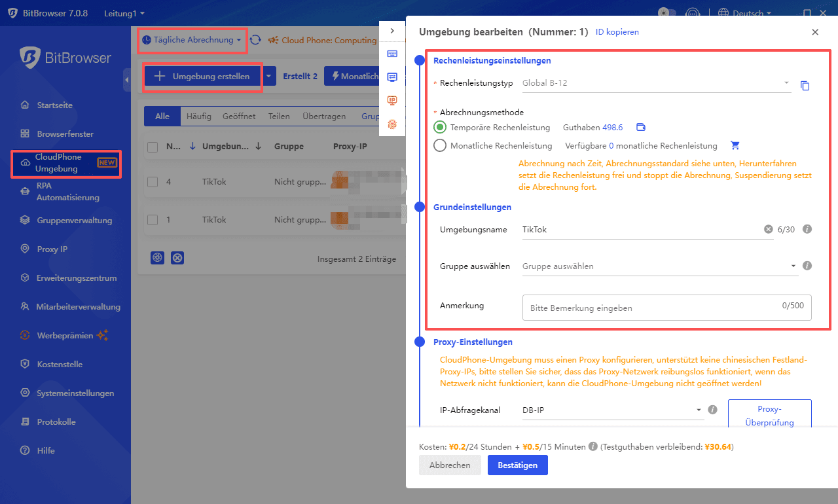This screenshot has height=504, width=838.
Task: Open the Rechenleistungstyp dropdown
Action: [x=656, y=83]
